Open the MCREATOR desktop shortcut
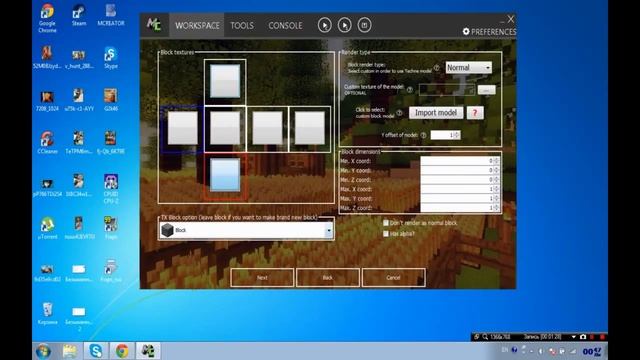 (111, 15)
